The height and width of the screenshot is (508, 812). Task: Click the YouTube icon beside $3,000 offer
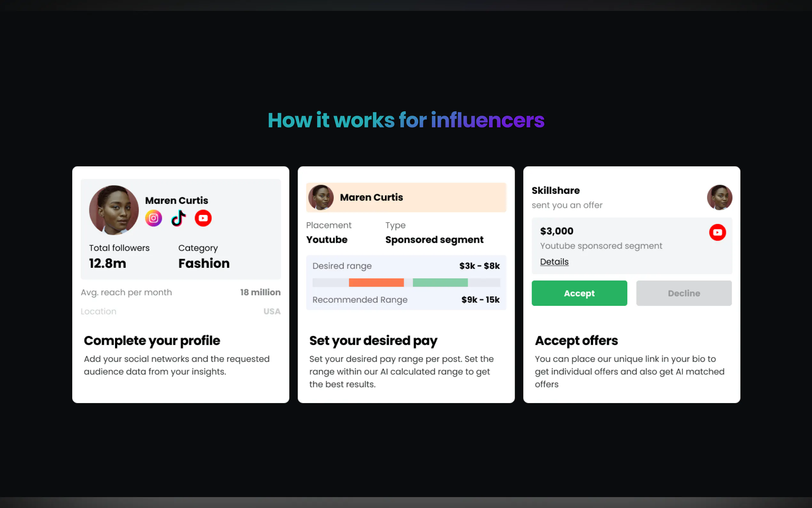click(x=717, y=233)
